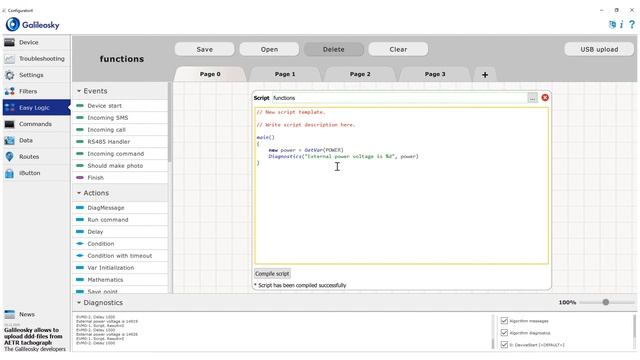Click the information 'i' icon
Screen dimensions: 640x360
tap(622, 24)
